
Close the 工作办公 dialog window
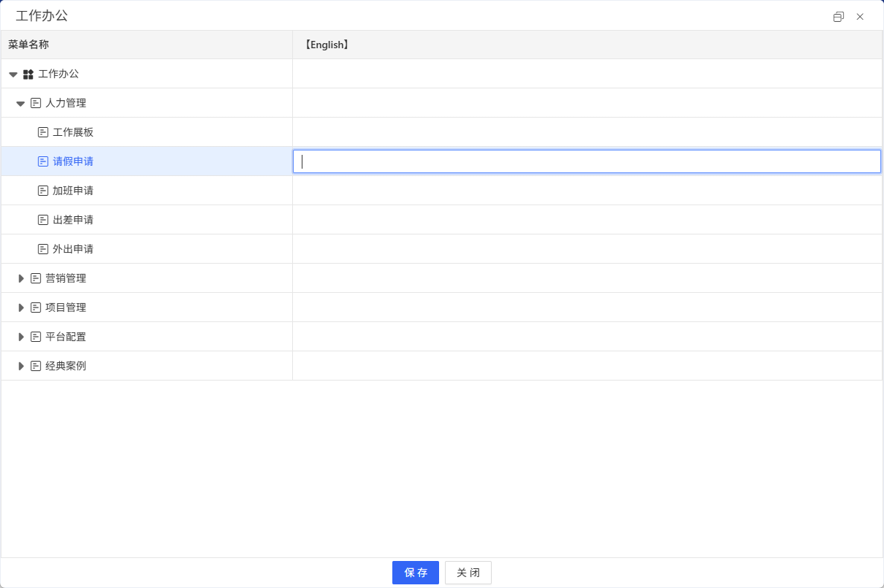point(860,17)
